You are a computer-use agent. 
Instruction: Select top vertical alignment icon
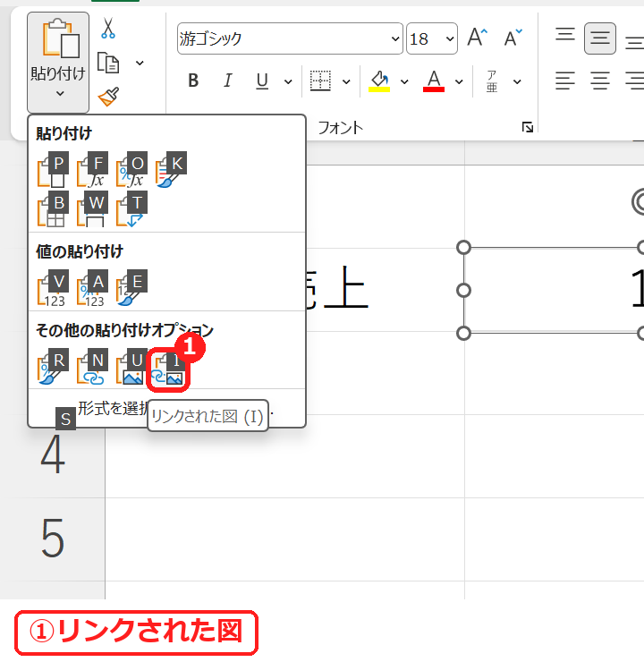coord(565,35)
